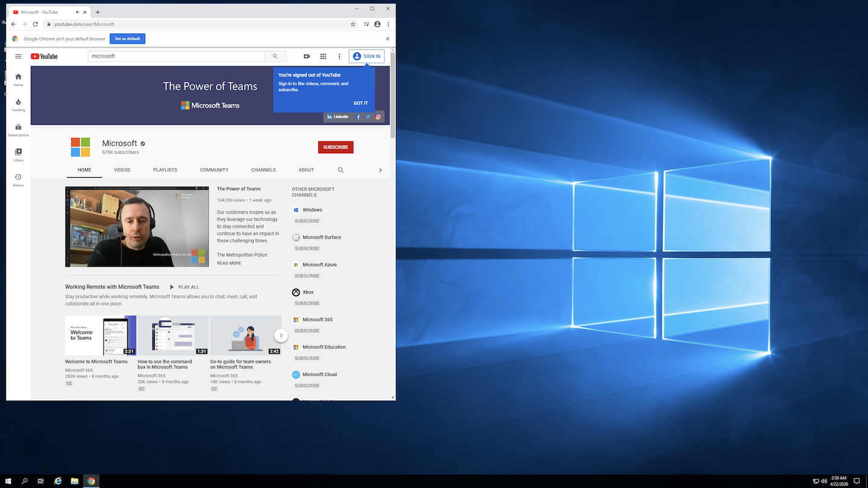
Task: Click in the YouTube search field
Action: [176, 56]
